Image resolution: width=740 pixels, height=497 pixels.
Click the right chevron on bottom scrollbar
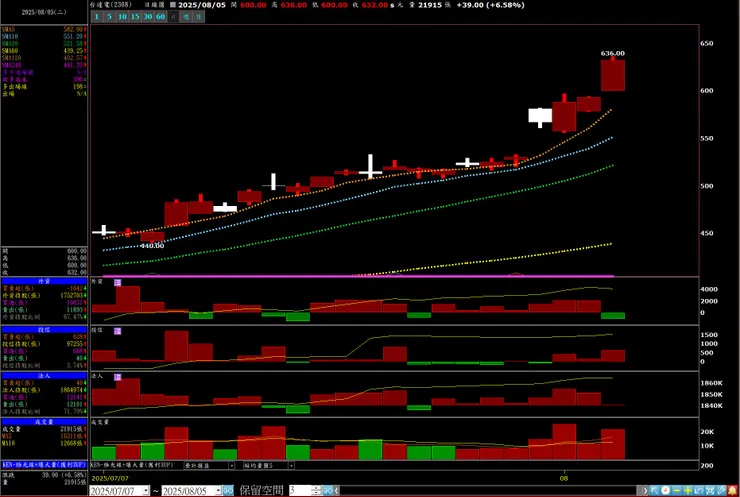pos(644,491)
